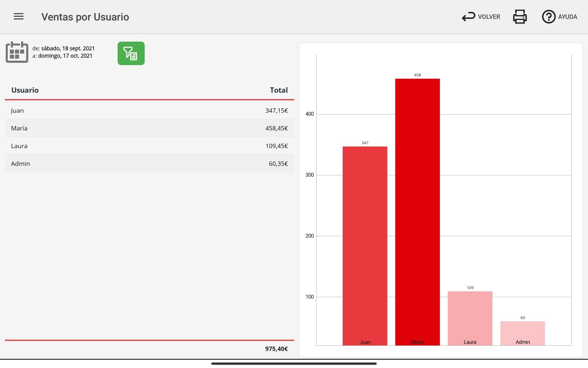Click the Admin bar in the chart
The width and height of the screenshot is (588, 368).
coord(522,333)
